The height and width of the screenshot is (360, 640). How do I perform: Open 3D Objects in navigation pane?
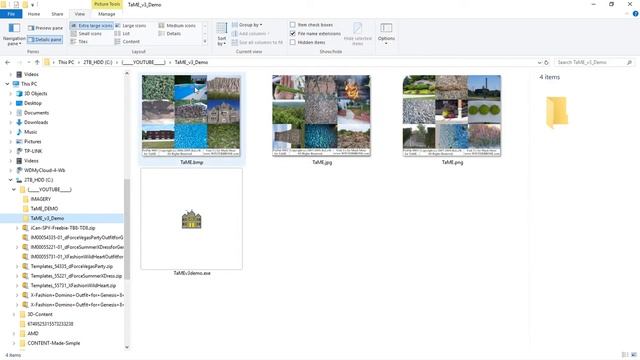[x=36, y=93]
